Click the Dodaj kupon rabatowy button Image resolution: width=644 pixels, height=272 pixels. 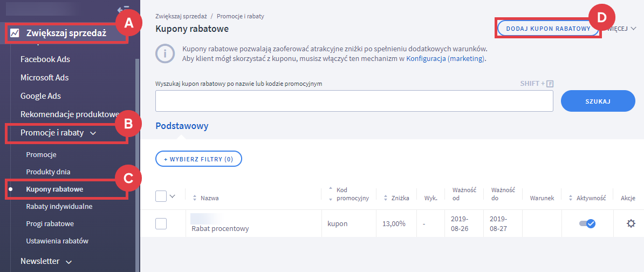pos(548,28)
